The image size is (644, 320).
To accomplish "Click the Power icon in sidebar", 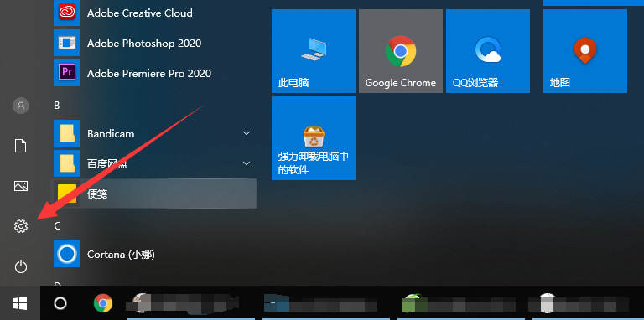I will click(20, 266).
